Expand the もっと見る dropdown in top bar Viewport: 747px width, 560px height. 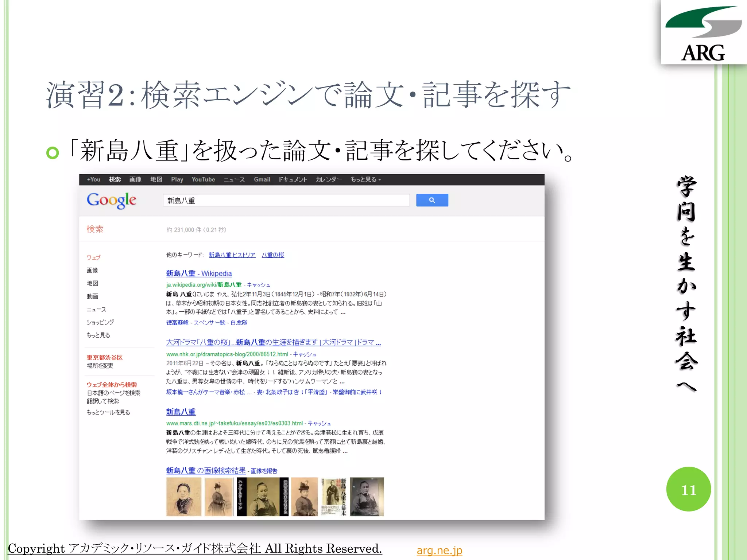[365, 179]
